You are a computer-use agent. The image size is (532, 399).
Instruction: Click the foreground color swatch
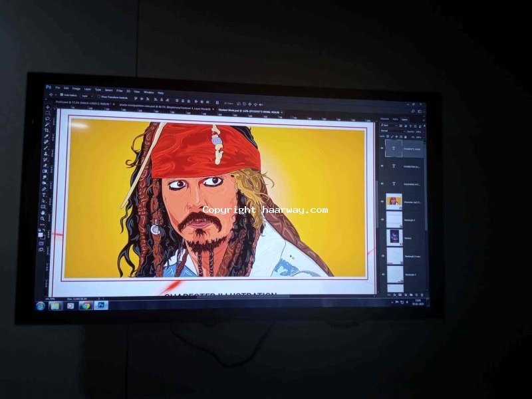pyautogui.click(x=41, y=233)
